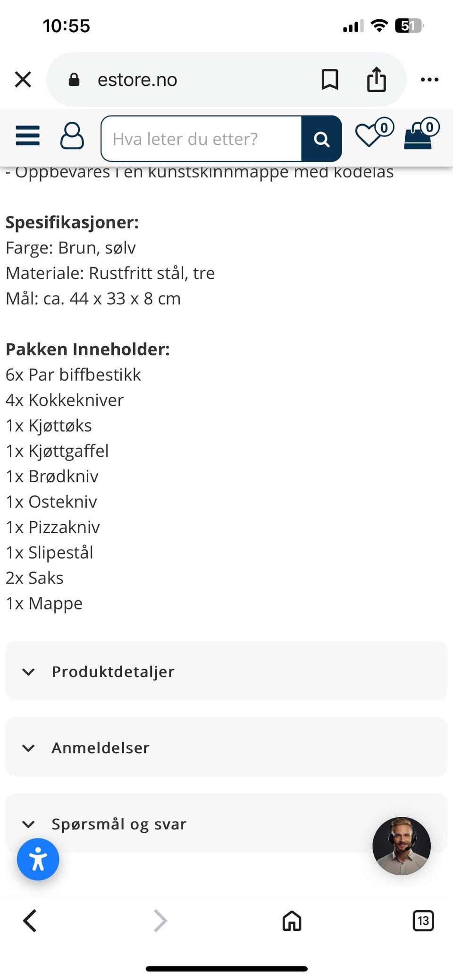Open the hamburger navigation menu
Viewport: 453px width, 980px height.
point(28,136)
